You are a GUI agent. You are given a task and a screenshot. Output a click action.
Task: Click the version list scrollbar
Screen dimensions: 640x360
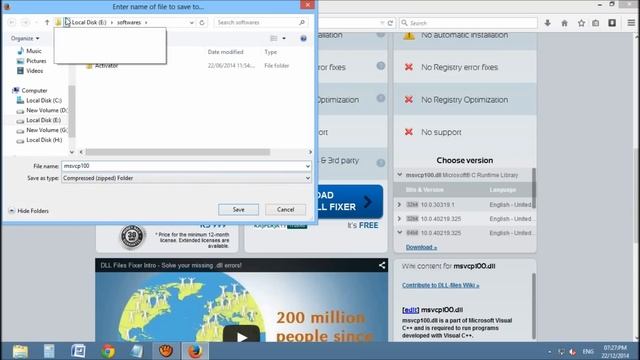tap(533, 189)
